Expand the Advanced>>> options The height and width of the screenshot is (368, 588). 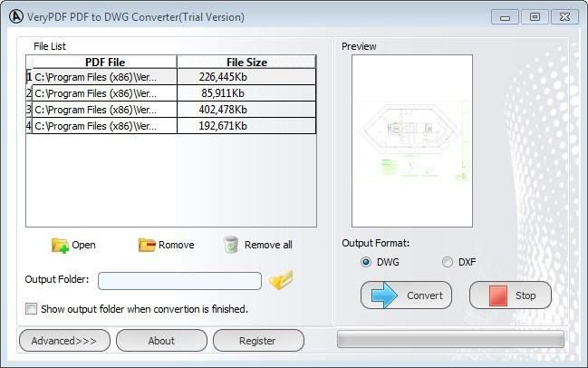(64, 341)
